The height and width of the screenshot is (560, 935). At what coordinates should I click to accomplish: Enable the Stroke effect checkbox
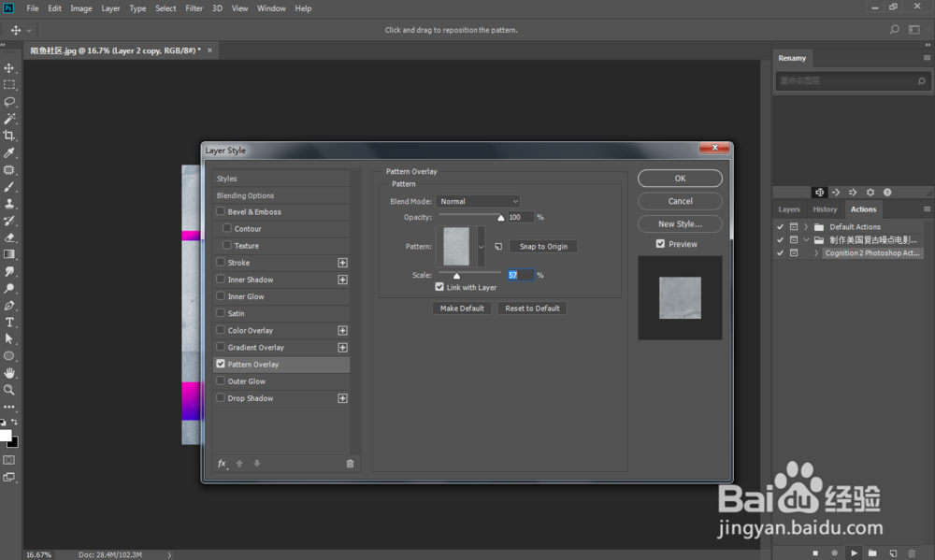point(221,262)
